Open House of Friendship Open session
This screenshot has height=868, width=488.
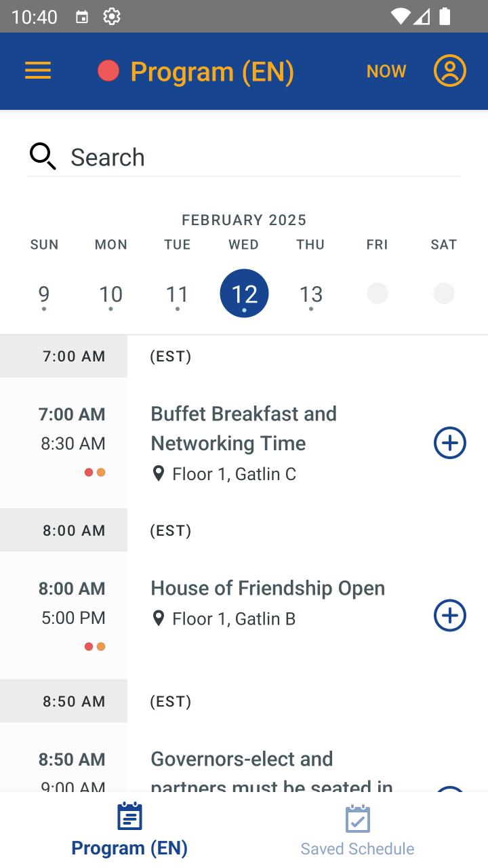coord(268,589)
